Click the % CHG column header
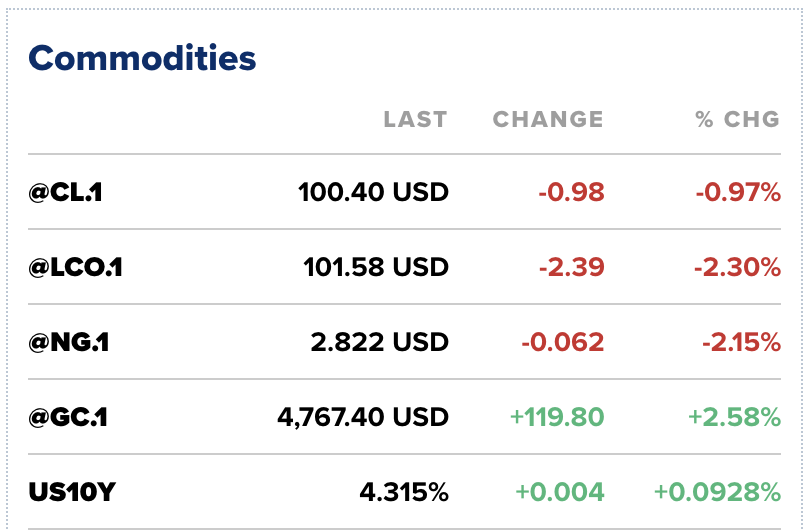 point(737,119)
